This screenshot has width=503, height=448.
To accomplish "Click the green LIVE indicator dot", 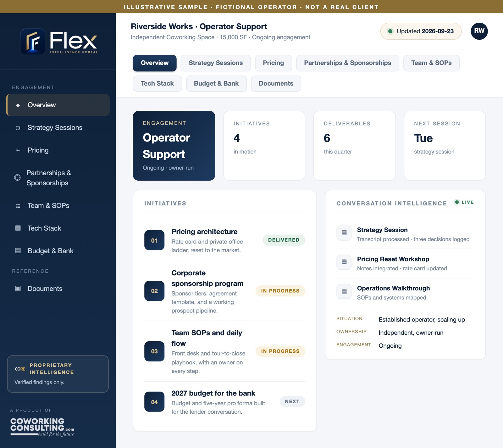I will 457,202.
